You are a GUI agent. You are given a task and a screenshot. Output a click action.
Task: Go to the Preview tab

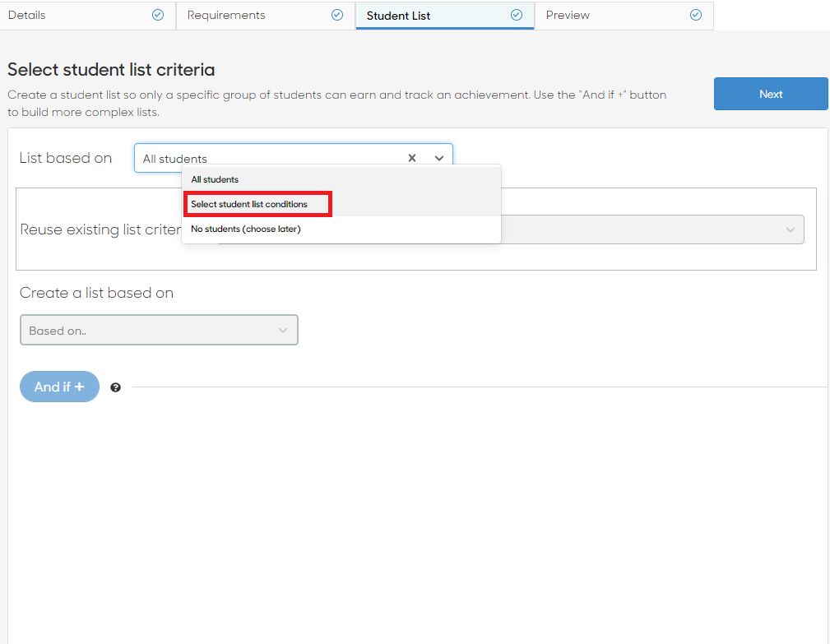point(624,16)
